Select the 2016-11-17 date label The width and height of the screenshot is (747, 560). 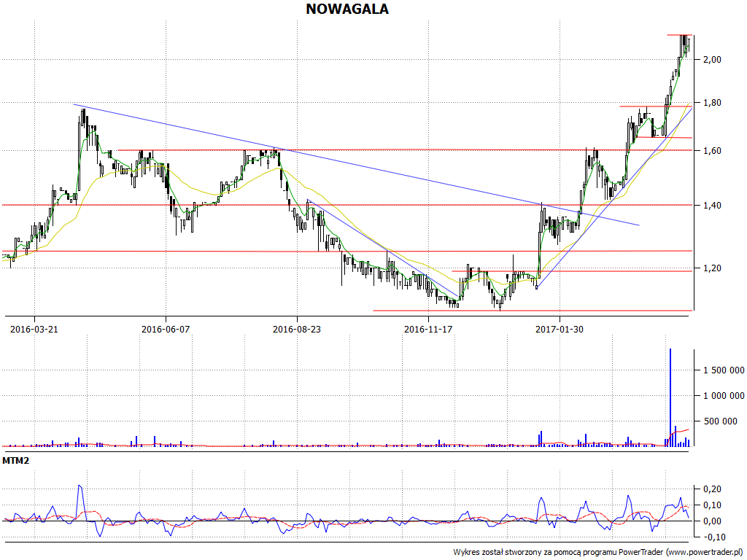pos(427,329)
